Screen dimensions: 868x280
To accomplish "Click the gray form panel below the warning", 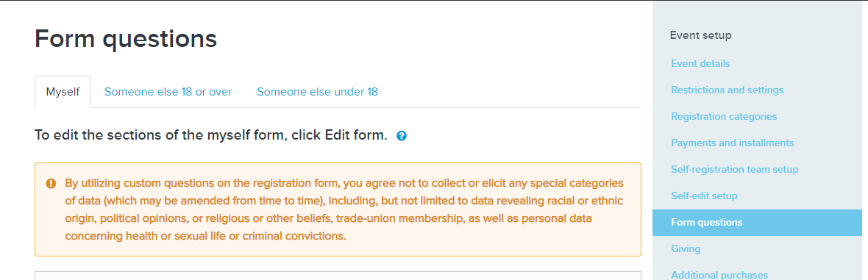I will 338,276.
